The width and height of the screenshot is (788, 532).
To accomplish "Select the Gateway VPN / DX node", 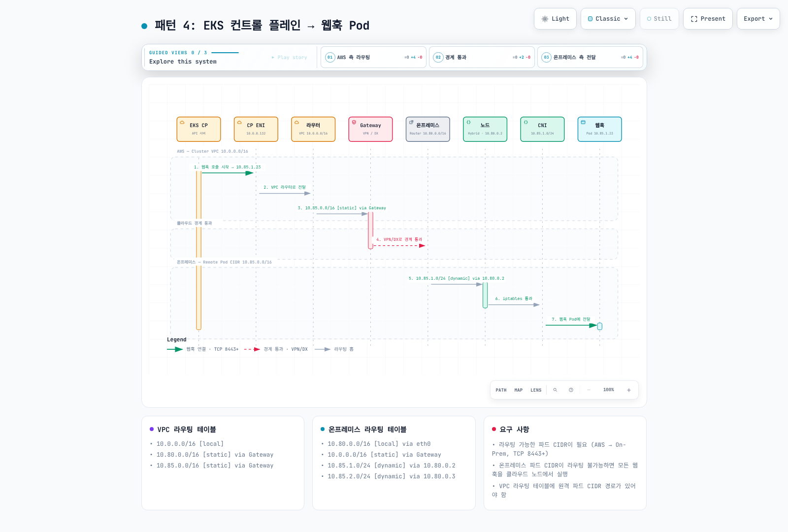I will click(x=370, y=129).
